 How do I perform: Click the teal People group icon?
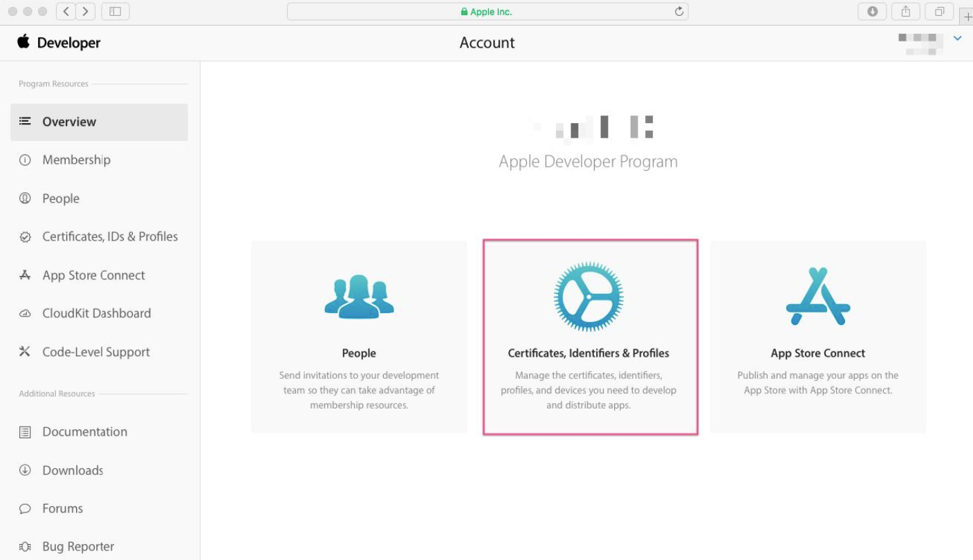[x=359, y=297]
